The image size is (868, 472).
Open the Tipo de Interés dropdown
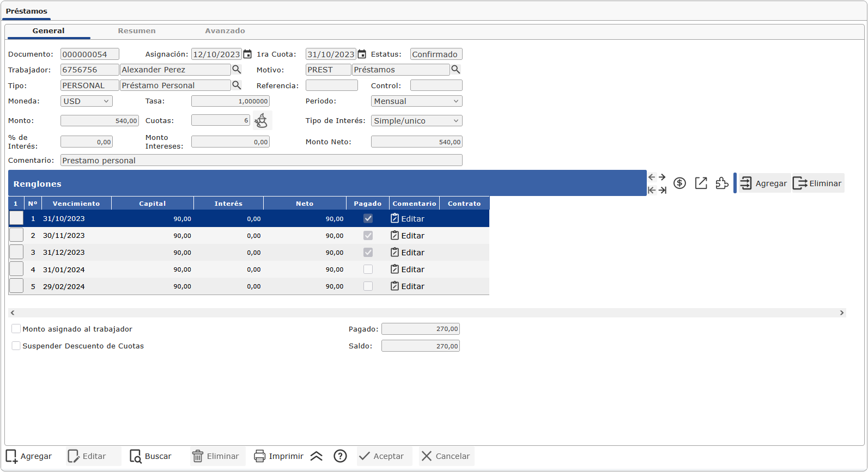(x=416, y=121)
